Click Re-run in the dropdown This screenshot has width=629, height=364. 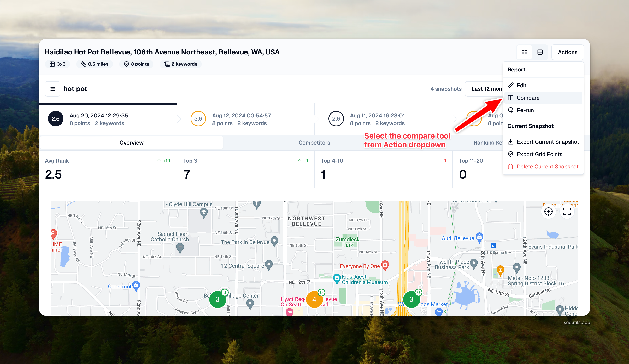pyautogui.click(x=525, y=110)
